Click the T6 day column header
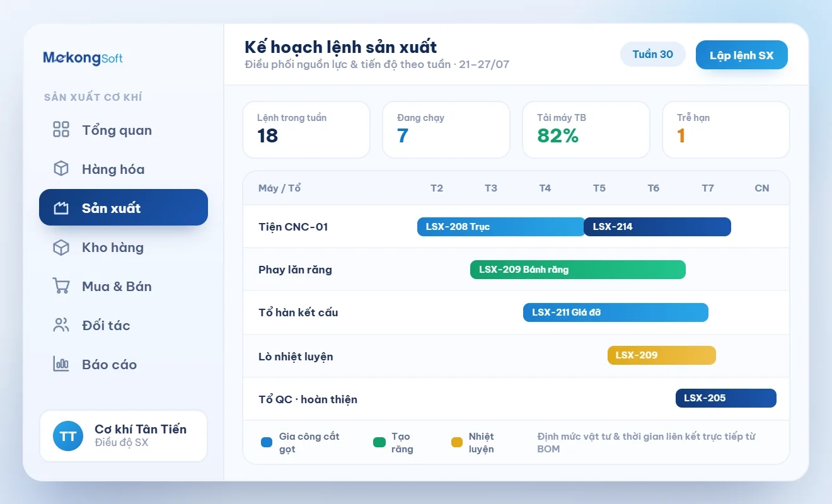This screenshot has width=832, height=504. [654, 188]
